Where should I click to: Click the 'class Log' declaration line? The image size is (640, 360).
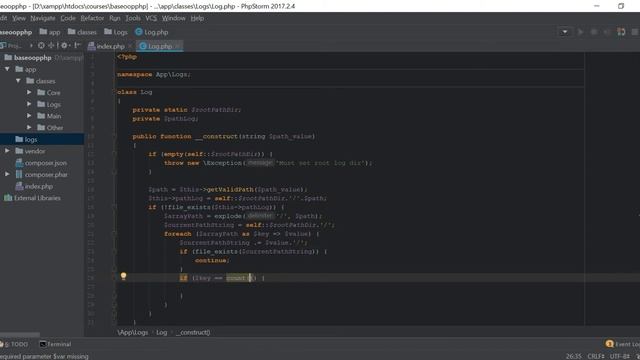coord(135,92)
